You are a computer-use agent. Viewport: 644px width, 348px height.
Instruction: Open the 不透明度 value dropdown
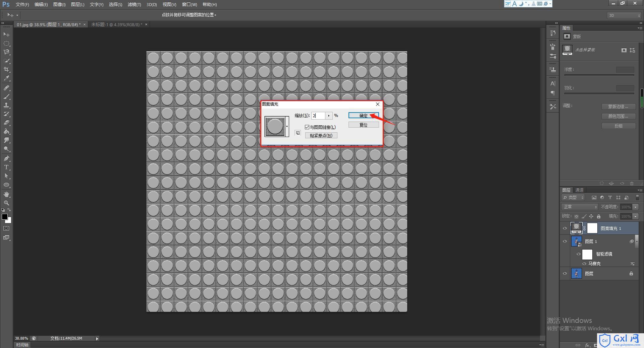636,207
